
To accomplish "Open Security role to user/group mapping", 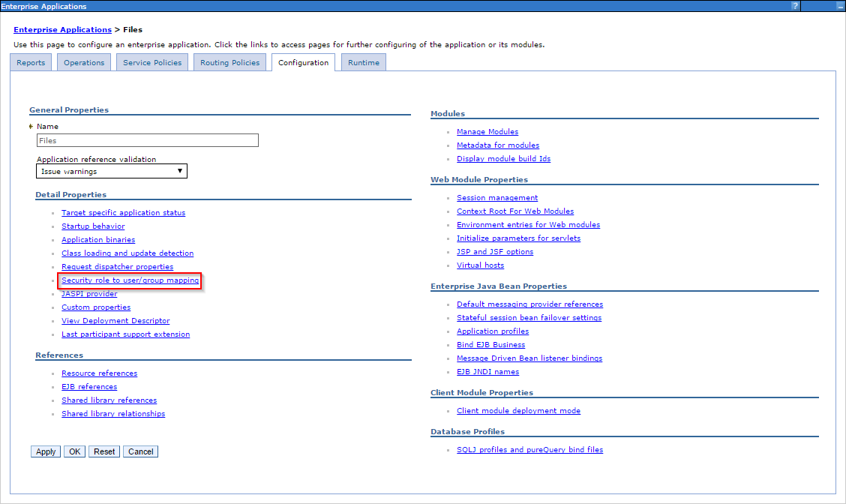I will 129,280.
